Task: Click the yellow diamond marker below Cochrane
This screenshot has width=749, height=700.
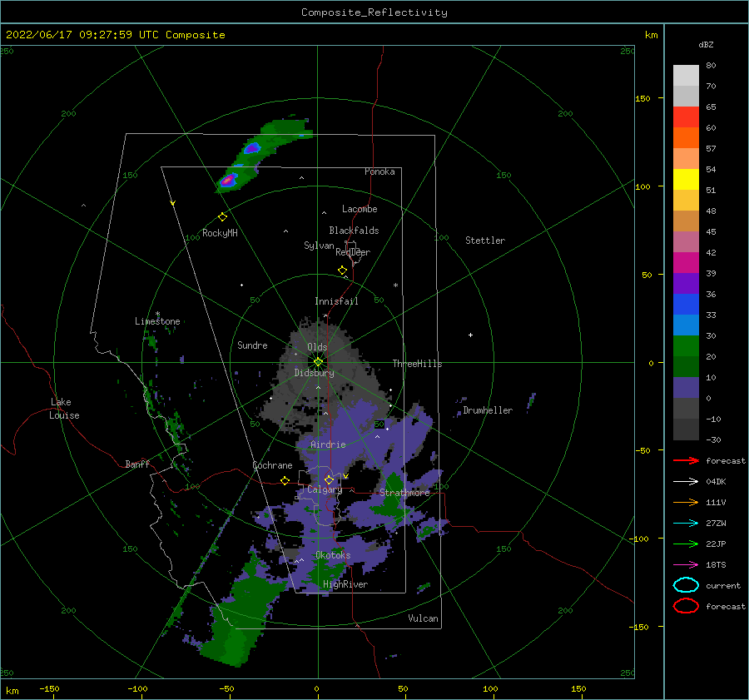Action: click(285, 481)
